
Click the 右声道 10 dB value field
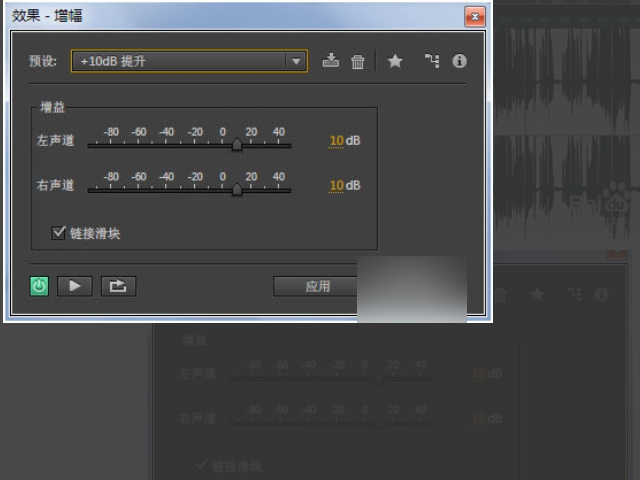point(336,185)
